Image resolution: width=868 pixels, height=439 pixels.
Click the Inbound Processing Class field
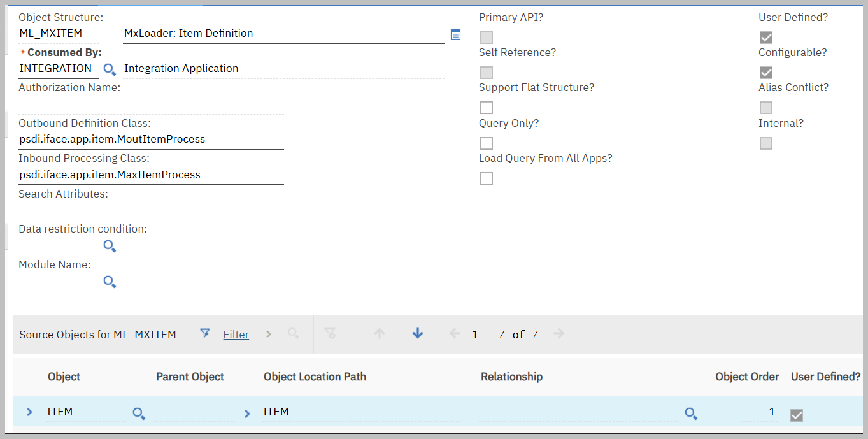tap(151, 175)
